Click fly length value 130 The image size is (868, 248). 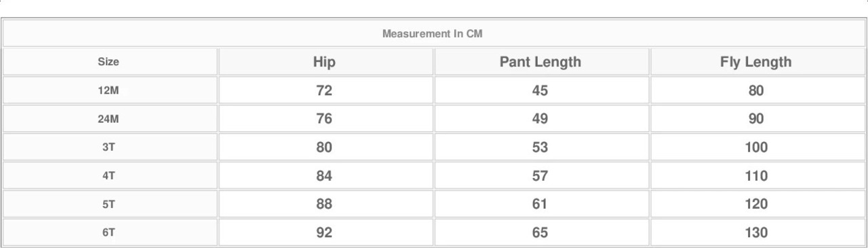point(756,234)
